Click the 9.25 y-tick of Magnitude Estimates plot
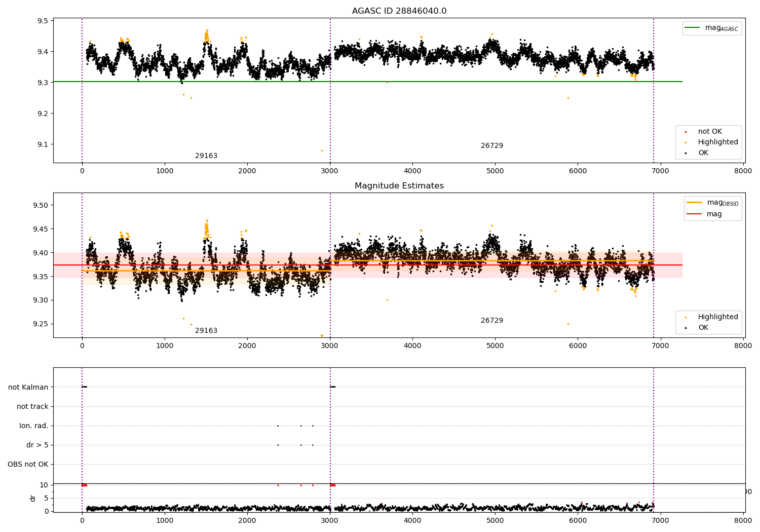This screenshot has width=760, height=532. point(41,324)
